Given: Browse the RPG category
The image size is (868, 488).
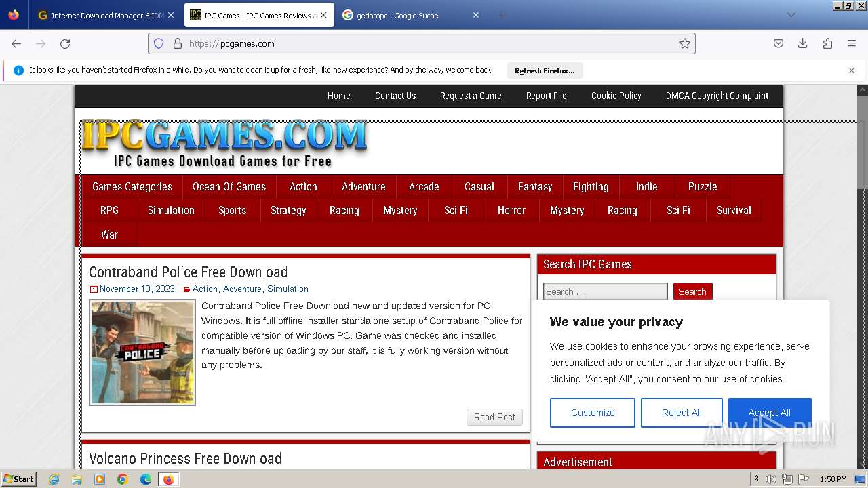Looking at the screenshot, I should [109, 210].
